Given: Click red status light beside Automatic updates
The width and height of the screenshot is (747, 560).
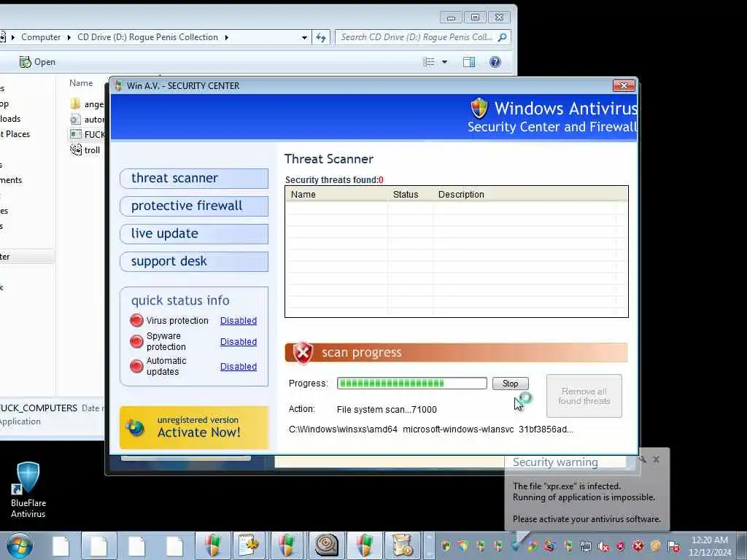Looking at the screenshot, I should (136, 366).
